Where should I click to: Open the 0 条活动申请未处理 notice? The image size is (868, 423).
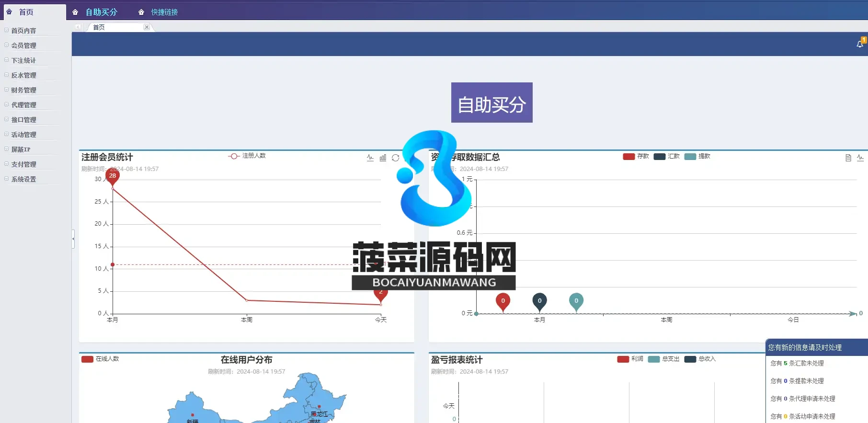pos(803,416)
